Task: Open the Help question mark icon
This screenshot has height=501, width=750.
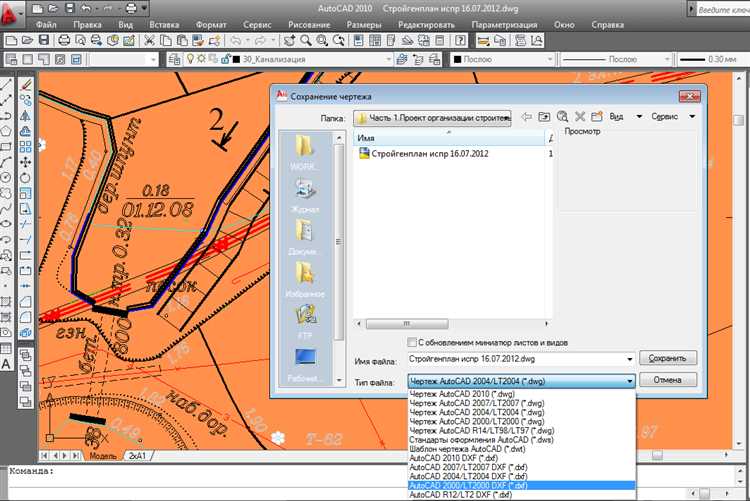Action: click(x=460, y=41)
